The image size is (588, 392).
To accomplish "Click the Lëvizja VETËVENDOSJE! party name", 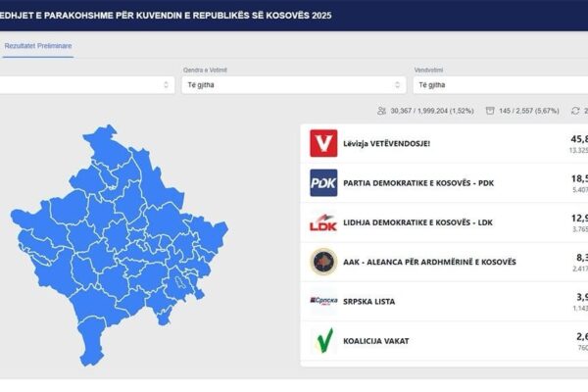I will coord(386,144).
